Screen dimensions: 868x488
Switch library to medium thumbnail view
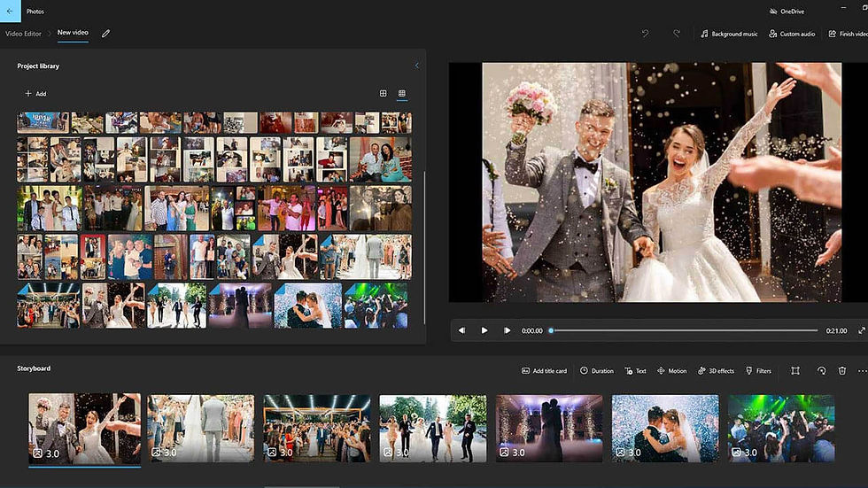[x=383, y=94]
